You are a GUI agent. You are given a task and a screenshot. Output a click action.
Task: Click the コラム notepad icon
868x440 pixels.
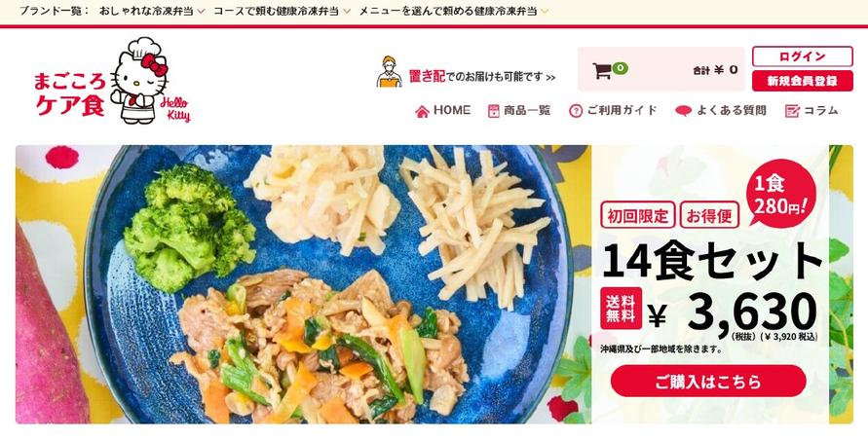coord(792,111)
